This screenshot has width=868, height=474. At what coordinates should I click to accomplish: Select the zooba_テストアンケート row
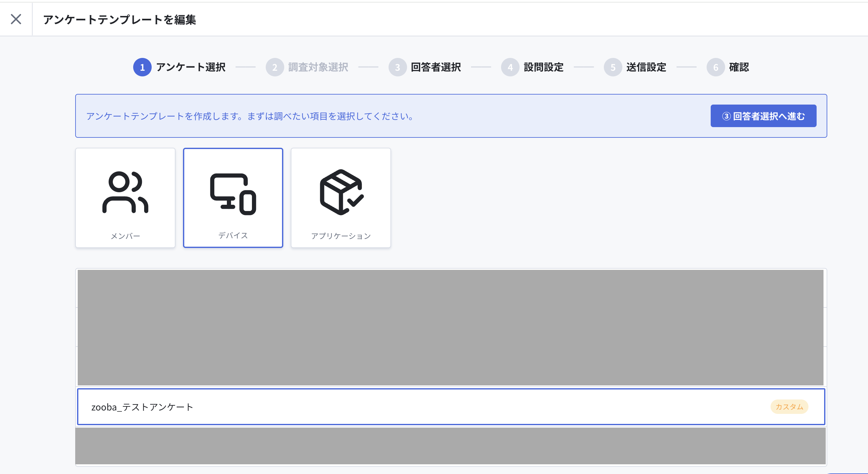click(x=451, y=407)
